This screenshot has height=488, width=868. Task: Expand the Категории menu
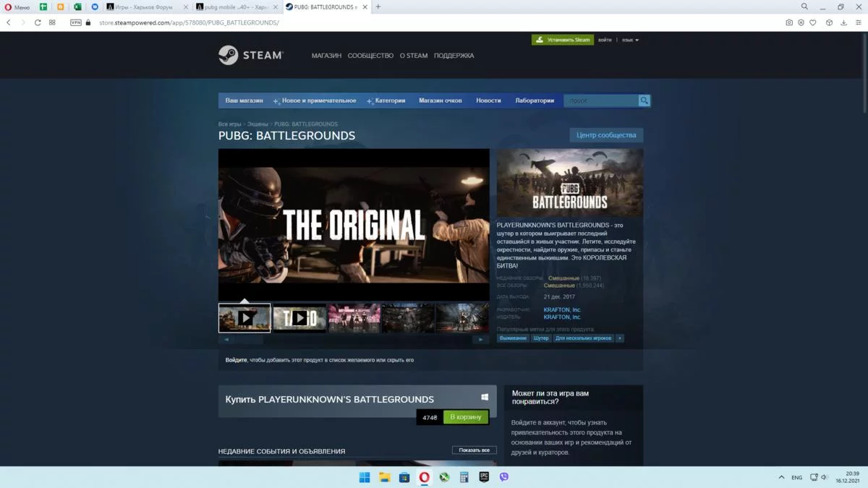click(386, 100)
